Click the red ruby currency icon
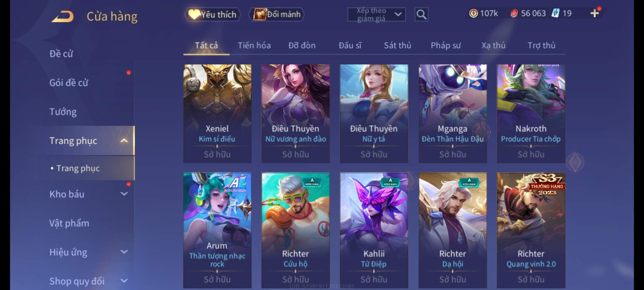644x290 pixels. tap(514, 13)
